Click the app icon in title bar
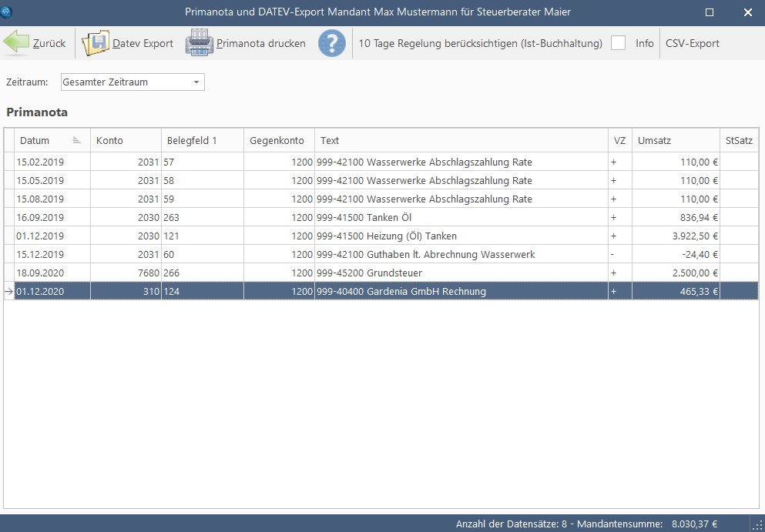 click(x=8, y=12)
